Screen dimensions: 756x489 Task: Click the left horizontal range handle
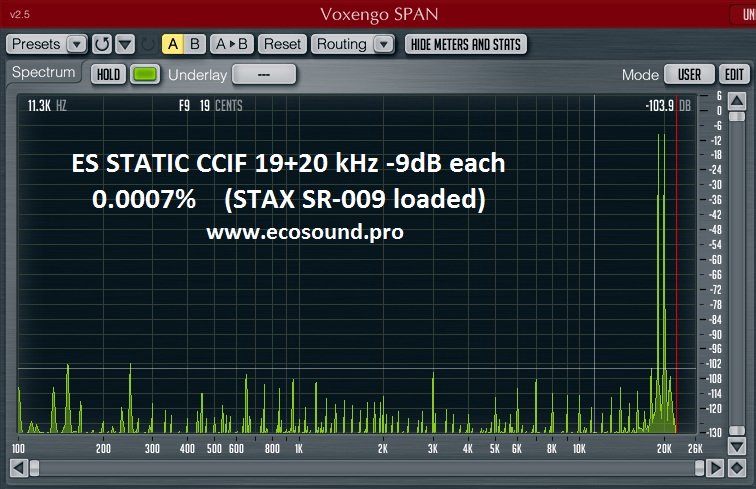(x=35, y=468)
